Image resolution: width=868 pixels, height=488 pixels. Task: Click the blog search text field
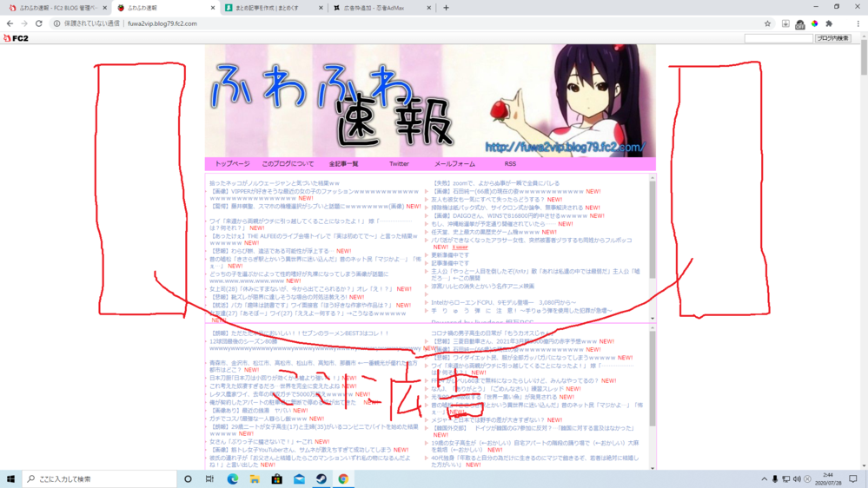(x=778, y=38)
